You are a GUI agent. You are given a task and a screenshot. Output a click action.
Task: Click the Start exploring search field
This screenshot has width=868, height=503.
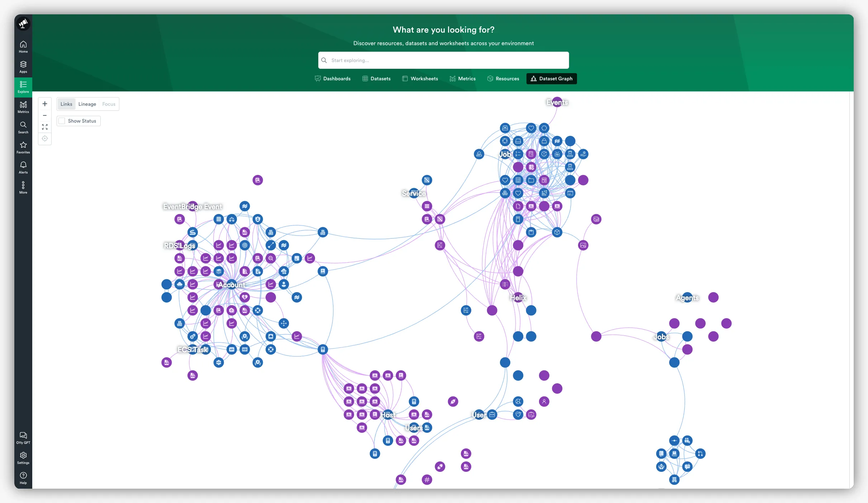tap(443, 60)
